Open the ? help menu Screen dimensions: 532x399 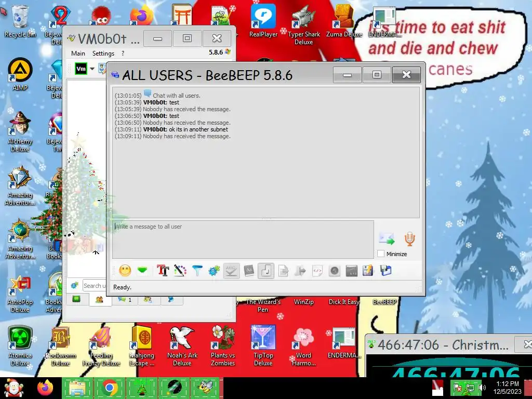(123, 54)
